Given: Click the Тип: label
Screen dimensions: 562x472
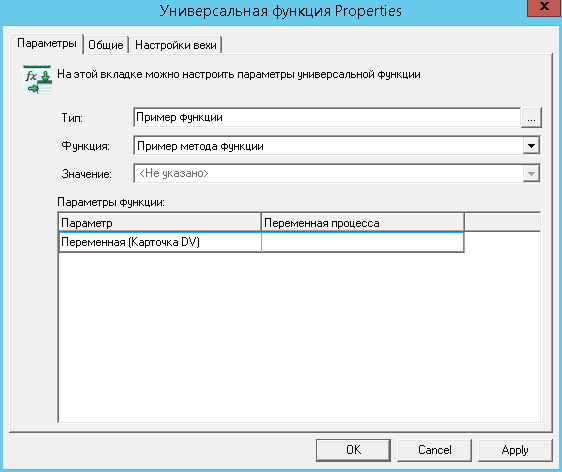Looking at the screenshot, I should click(72, 118).
